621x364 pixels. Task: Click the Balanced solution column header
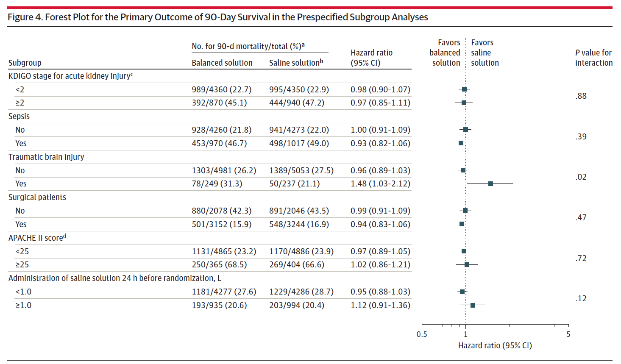point(222,63)
